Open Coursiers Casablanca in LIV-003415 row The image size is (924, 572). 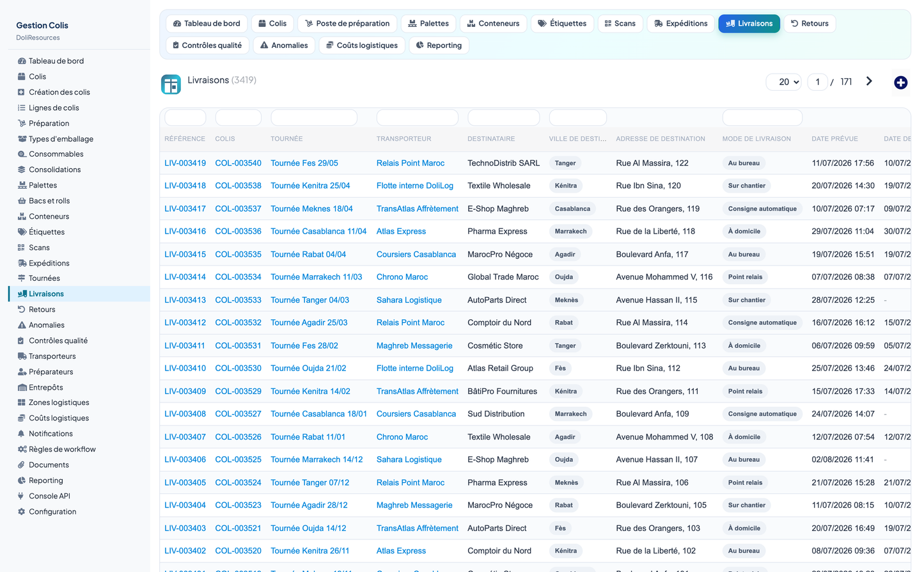coord(416,254)
